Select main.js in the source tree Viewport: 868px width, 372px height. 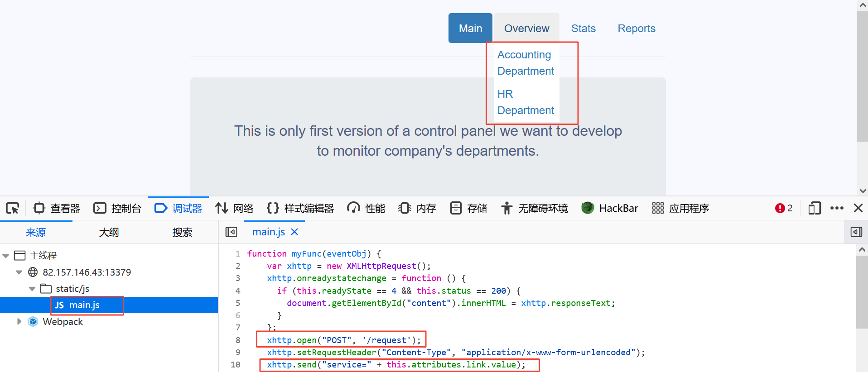[109, 305]
